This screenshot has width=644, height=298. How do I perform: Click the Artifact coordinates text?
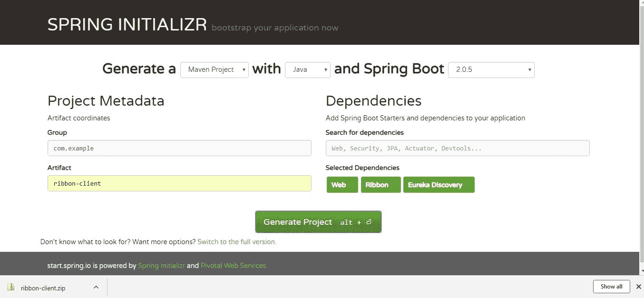[79, 118]
